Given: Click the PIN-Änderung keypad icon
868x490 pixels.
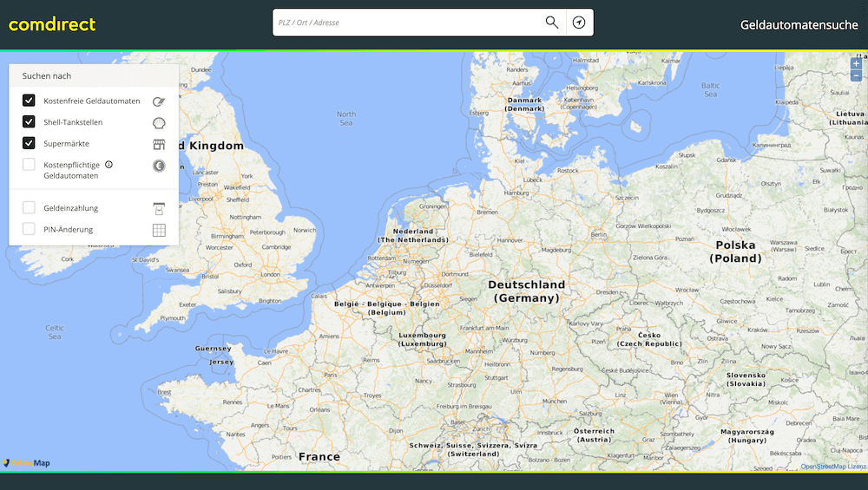Looking at the screenshot, I should point(159,230).
